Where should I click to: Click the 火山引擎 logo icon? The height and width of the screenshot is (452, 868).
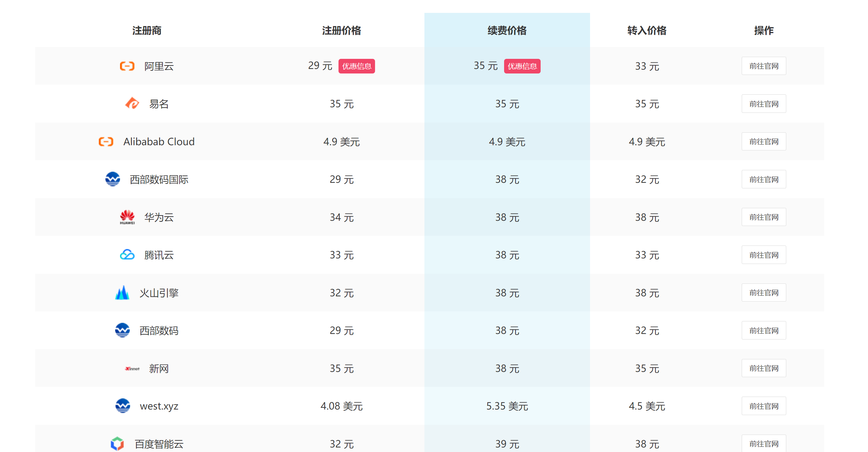point(122,293)
